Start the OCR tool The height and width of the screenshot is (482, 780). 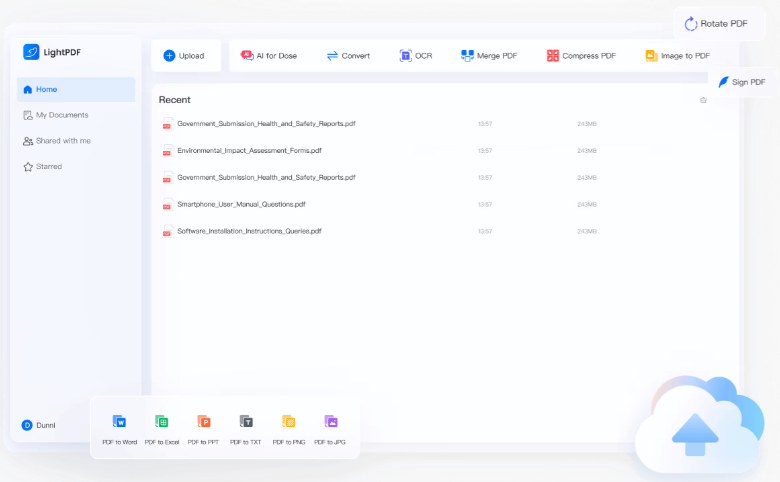click(416, 56)
